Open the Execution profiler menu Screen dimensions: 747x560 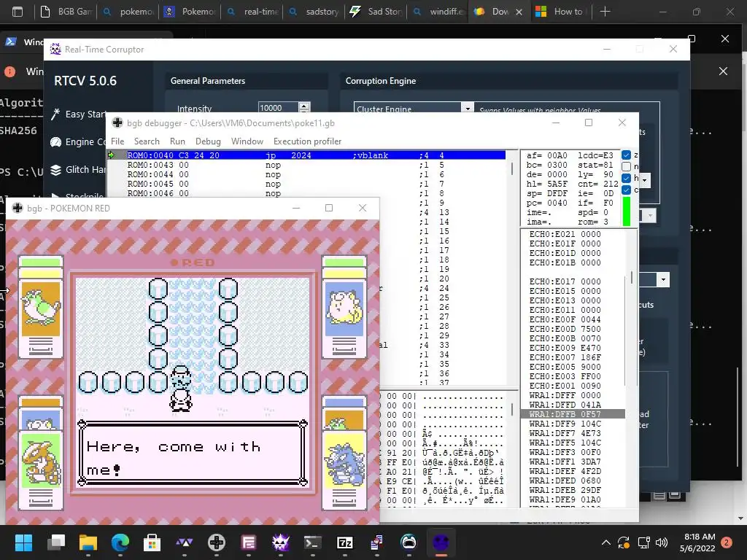pos(307,141)
